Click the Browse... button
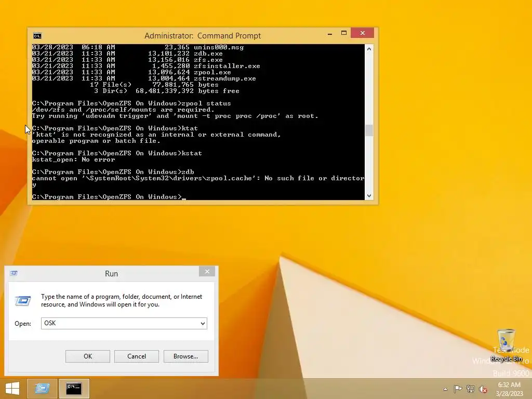Image resolution: width=532 pixels, height=399 pixels. (185, 356)
